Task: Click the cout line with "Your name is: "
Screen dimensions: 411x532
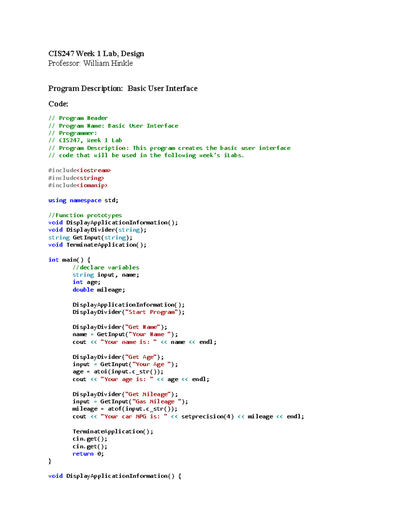Action: (145, 342)
